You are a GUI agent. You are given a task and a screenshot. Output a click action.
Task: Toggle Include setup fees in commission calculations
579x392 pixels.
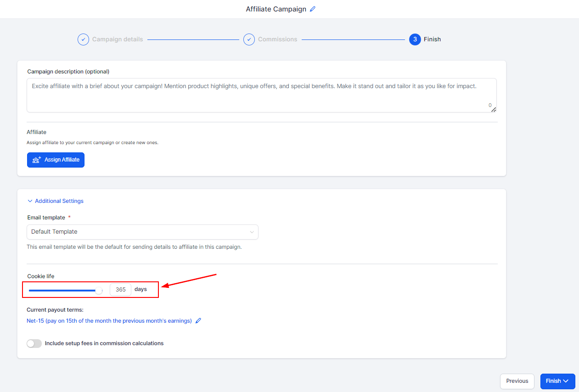(x=34, y=343)
